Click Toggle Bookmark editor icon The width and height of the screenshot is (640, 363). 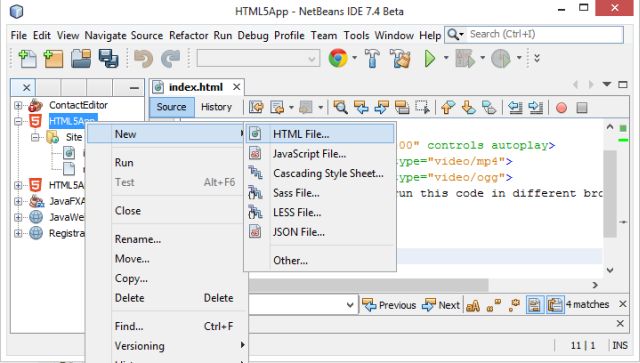[x=489, y=107]
